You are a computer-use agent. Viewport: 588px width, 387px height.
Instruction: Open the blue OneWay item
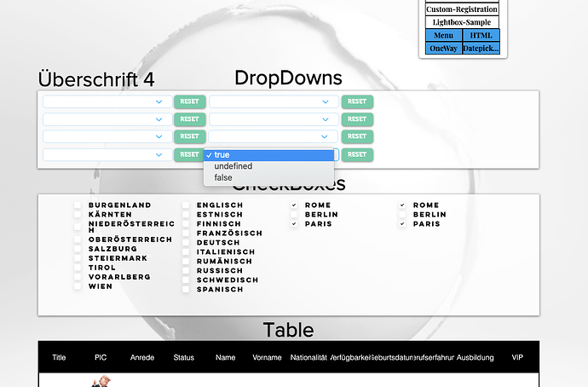(x=444, y=49)
